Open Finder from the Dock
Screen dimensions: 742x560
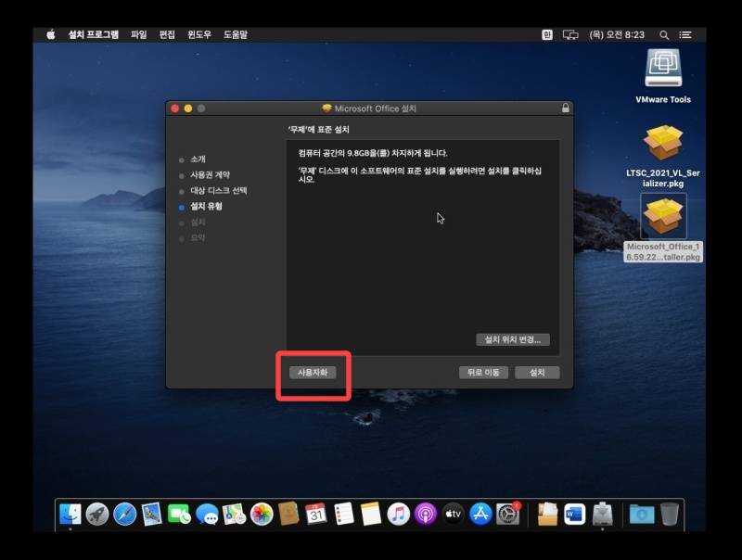[70, 515]
